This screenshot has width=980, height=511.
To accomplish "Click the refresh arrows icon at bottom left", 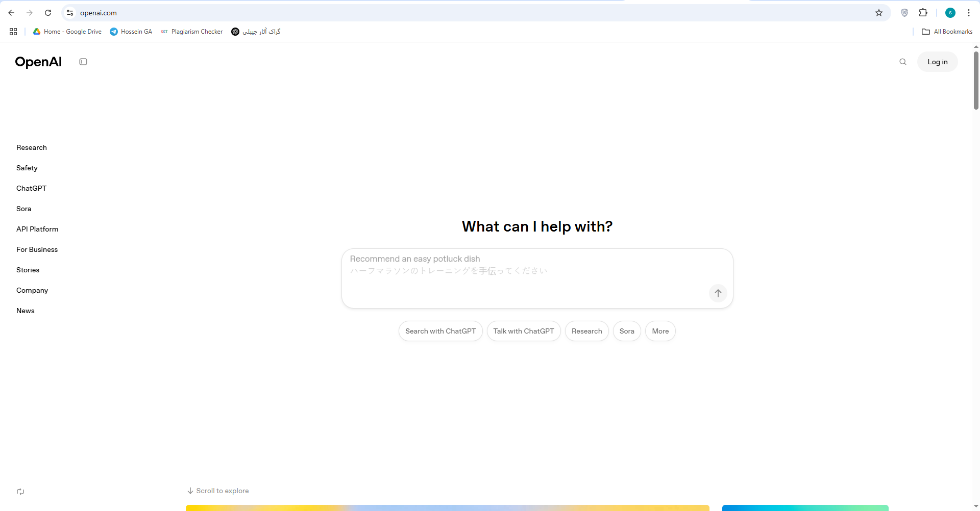I will (20, 492).
